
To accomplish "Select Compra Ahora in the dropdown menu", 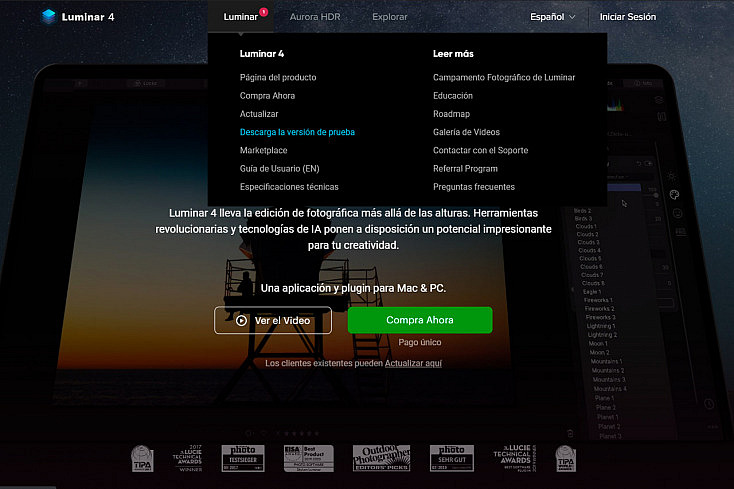I will (267, 95).
